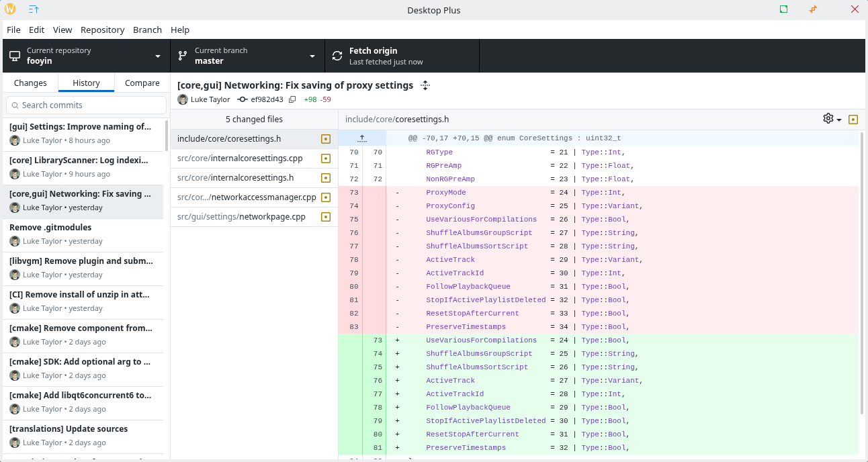Select the translations Update sources commit

pos(82,435)
